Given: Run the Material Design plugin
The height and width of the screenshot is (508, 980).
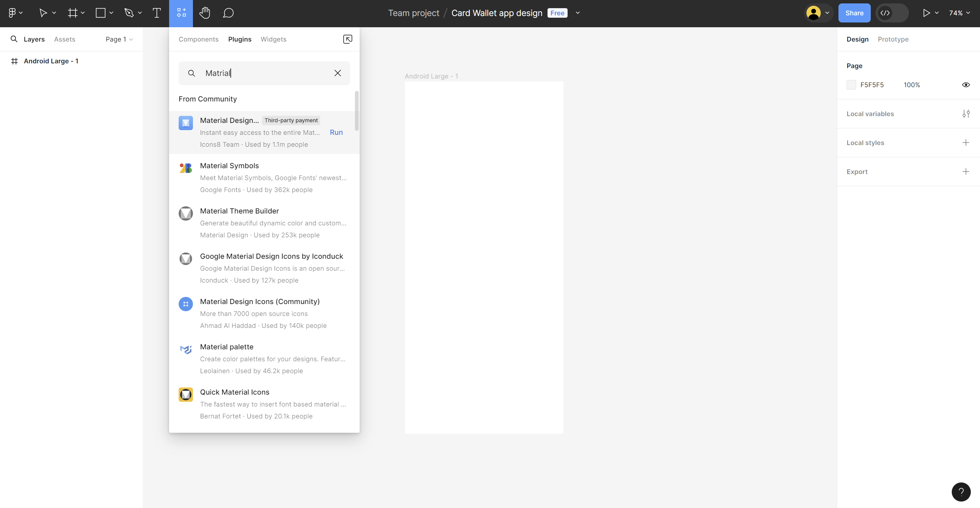Looking at the screenshot, I should [336, 132].
